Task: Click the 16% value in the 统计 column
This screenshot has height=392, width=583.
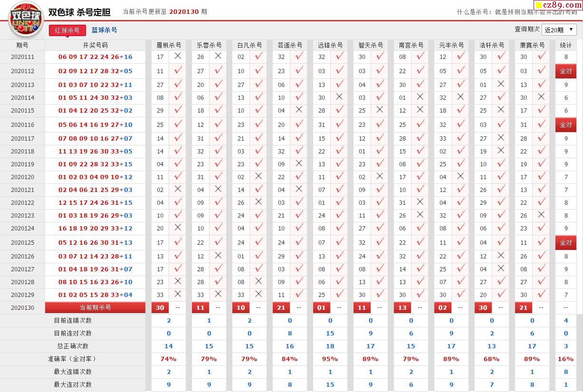Action: [565, 359]
